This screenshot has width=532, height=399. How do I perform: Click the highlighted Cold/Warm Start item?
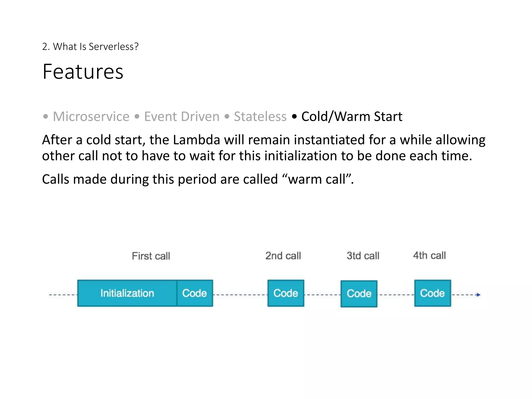tap(351, 116)
